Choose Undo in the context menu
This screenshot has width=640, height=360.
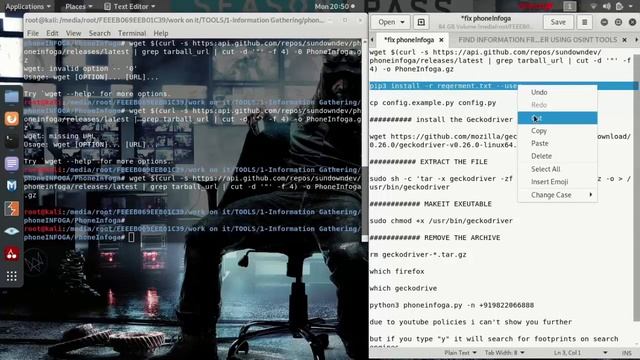558,92
